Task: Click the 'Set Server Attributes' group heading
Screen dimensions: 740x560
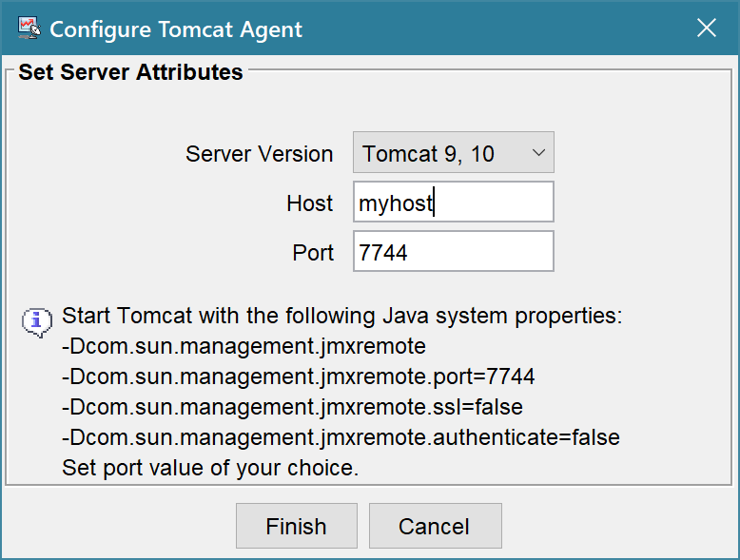Action: pyautogui.click(x=130, y=72)
